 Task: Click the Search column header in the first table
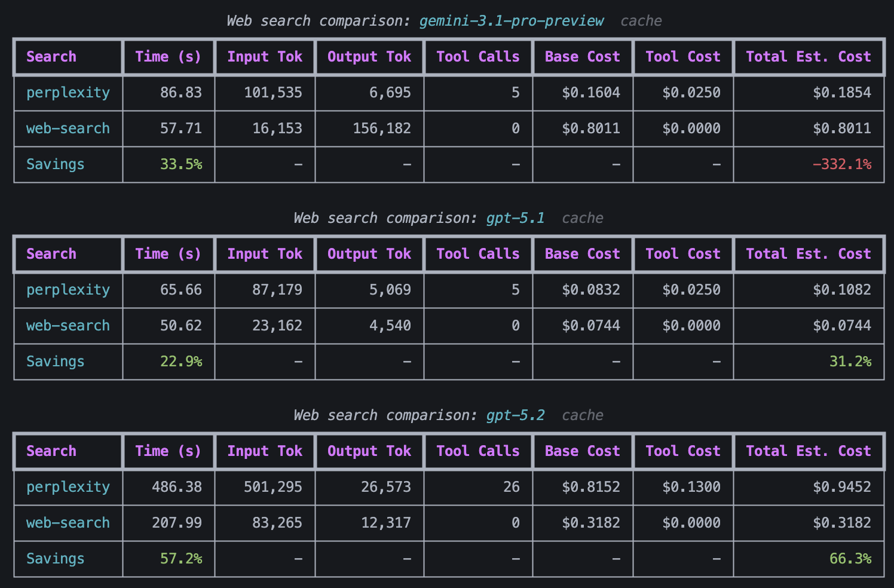[51, 57]
